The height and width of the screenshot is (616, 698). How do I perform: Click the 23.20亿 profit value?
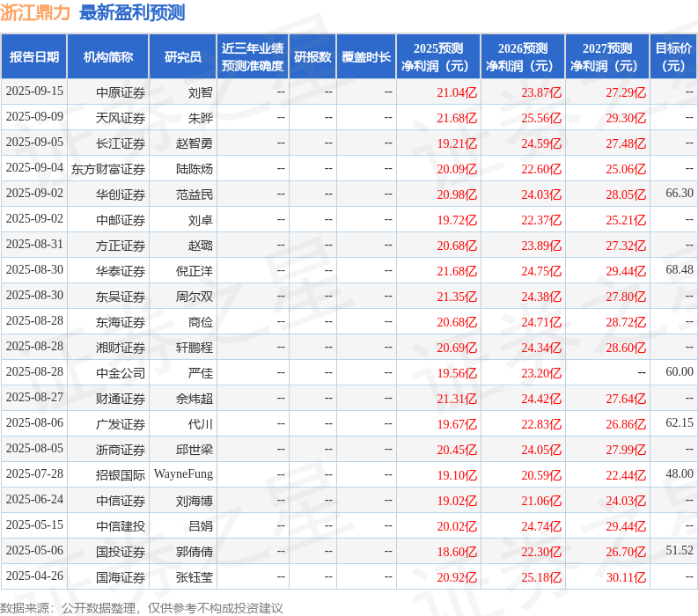(541, 373)
